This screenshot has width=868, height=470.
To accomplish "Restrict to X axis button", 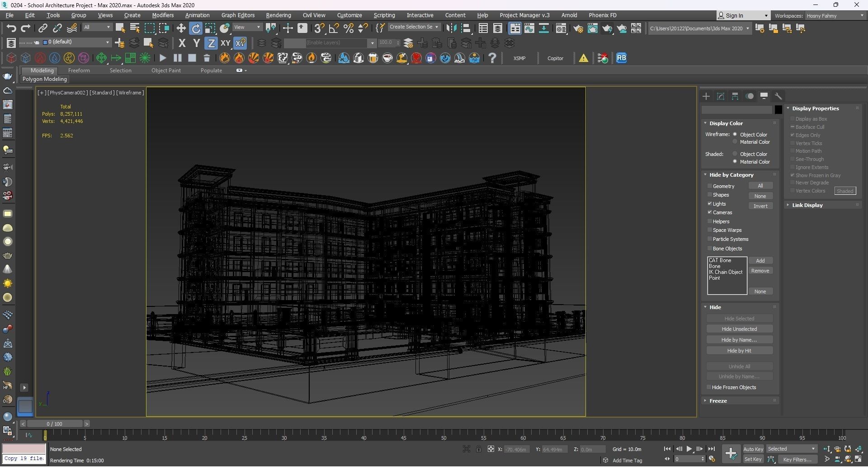I will point(182,43).
